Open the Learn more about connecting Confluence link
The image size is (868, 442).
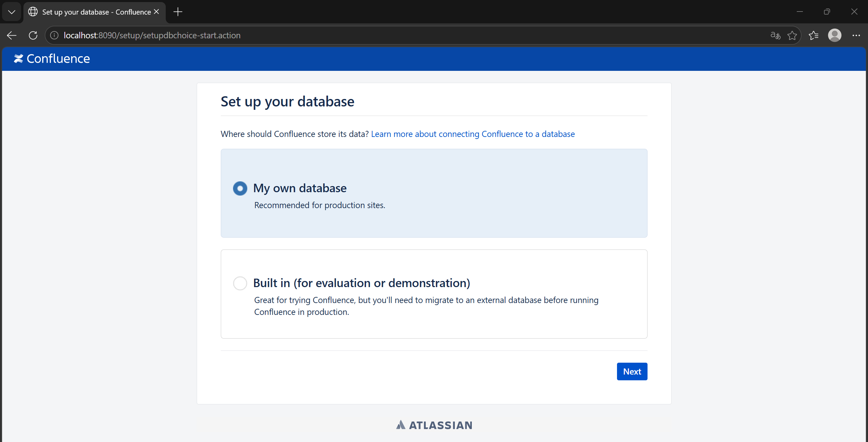click(473, 134)
